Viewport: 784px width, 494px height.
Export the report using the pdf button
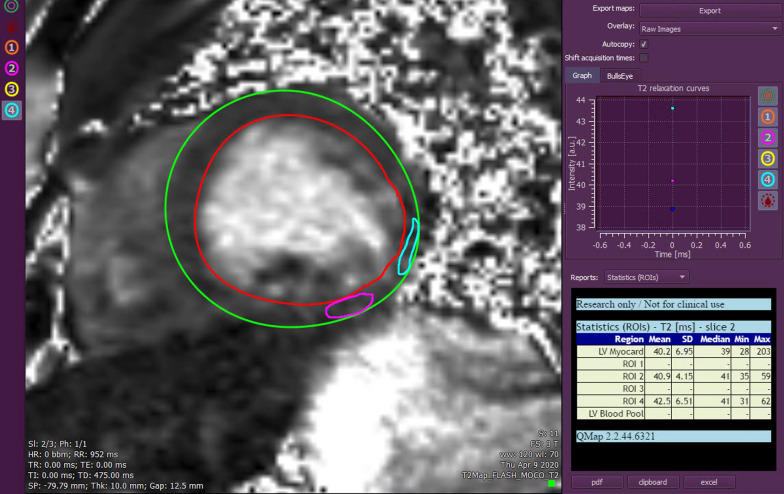tap(596, 482)
